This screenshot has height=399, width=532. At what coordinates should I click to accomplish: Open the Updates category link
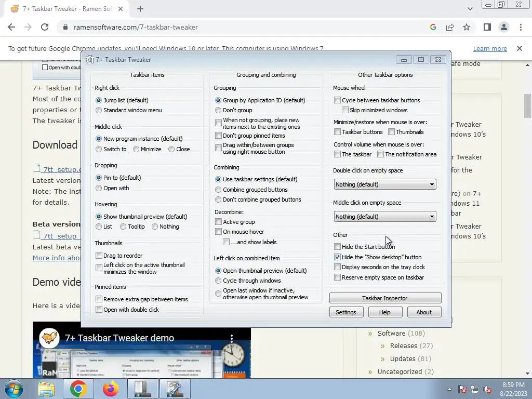tap(403, 358)
